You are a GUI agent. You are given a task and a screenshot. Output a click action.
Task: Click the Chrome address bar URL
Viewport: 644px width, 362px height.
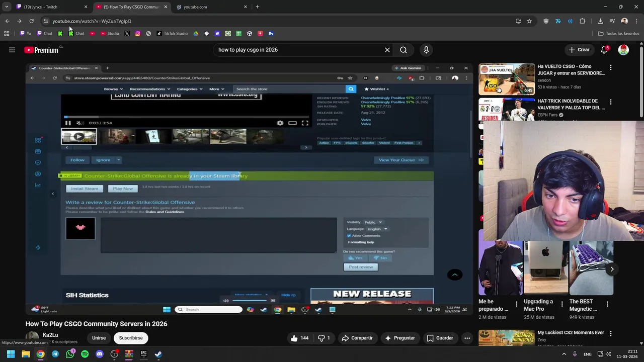click(x=92, y=21)
